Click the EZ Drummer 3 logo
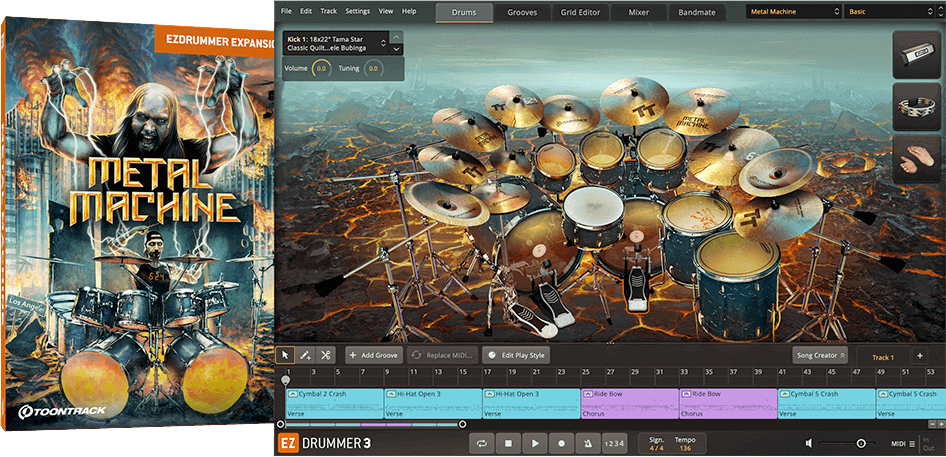The height and width of the screenshot is (457, 946). point(325,444)
